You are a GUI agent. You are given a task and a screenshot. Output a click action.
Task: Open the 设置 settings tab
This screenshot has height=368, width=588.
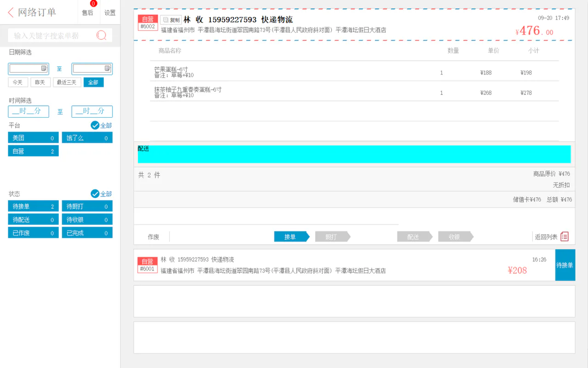[110, 12]
